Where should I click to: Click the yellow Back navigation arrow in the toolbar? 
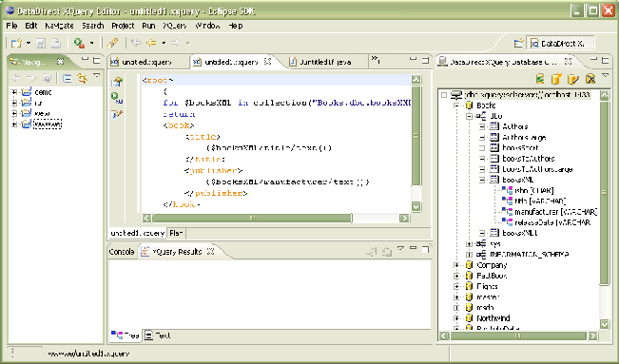pos(151,43)
